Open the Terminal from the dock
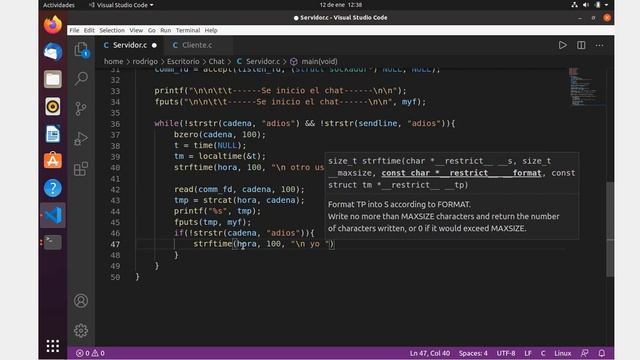The image size is (640, 360). tap(53, 242)
